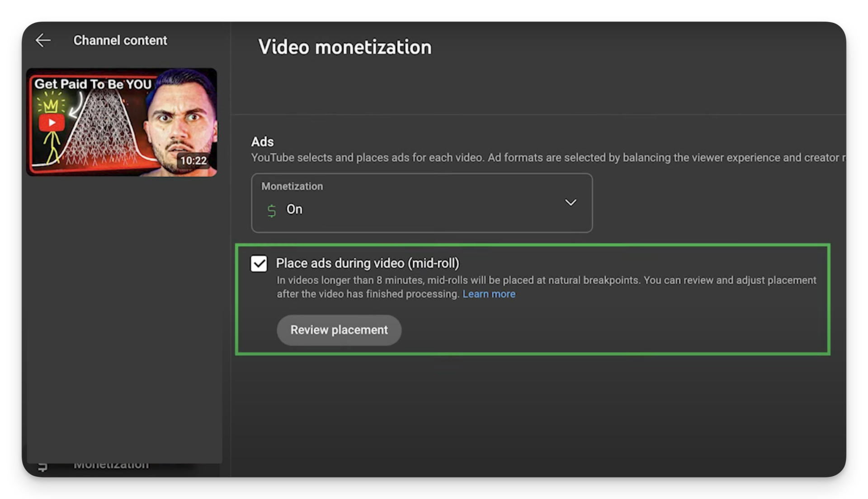The height and width of the screenshot is (499, 868).
Task: Click the 10:22 duration badge
Action: click(193, 160)
